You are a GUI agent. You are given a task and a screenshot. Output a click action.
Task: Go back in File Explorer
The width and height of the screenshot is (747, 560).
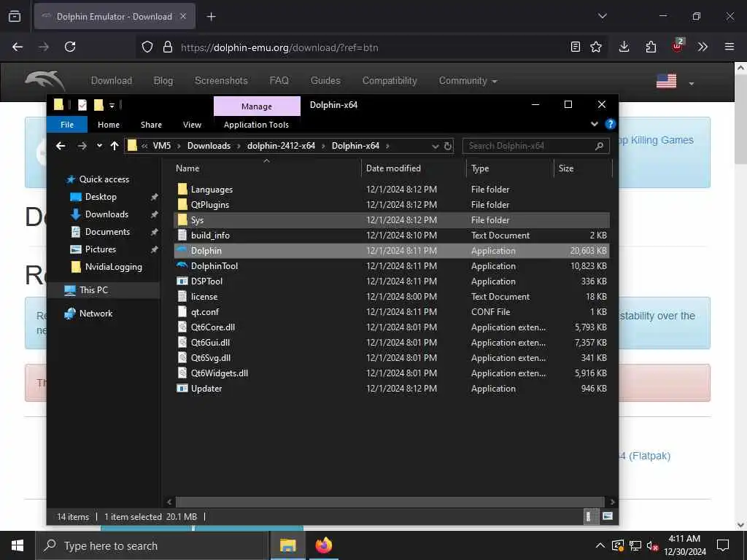(61, 146)
